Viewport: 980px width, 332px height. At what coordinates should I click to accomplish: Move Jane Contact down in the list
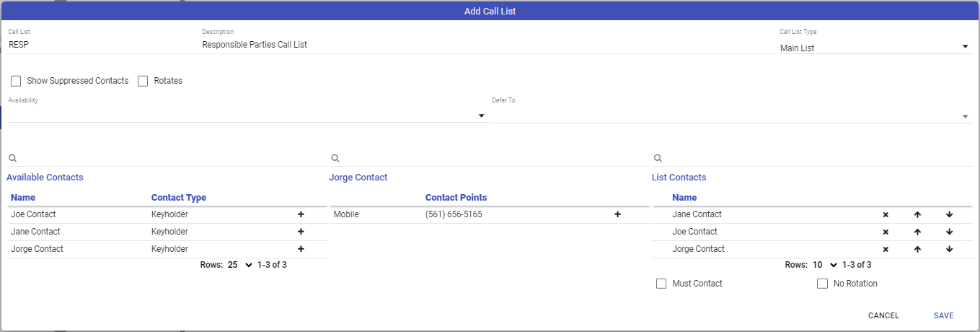(x=949, y=214)
